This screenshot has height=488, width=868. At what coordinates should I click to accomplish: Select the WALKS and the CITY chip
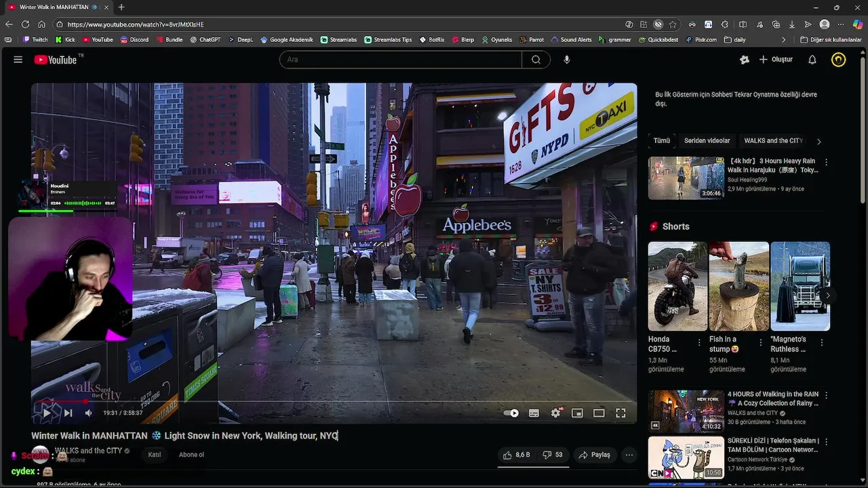[773, 141]
